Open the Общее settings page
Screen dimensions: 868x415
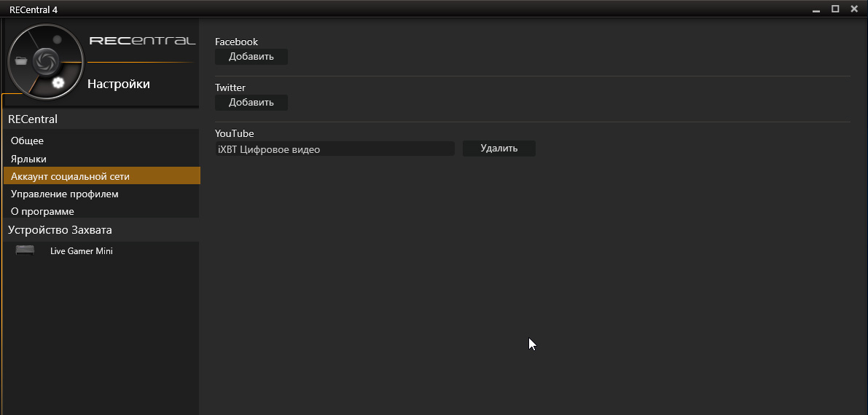coord(28,141)
